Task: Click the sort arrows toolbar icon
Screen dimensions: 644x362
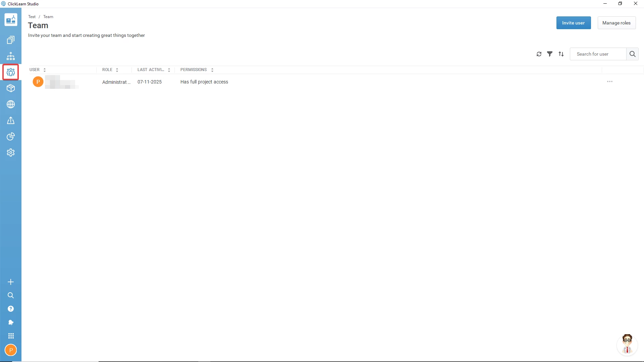Action: [x=561, y=54]
